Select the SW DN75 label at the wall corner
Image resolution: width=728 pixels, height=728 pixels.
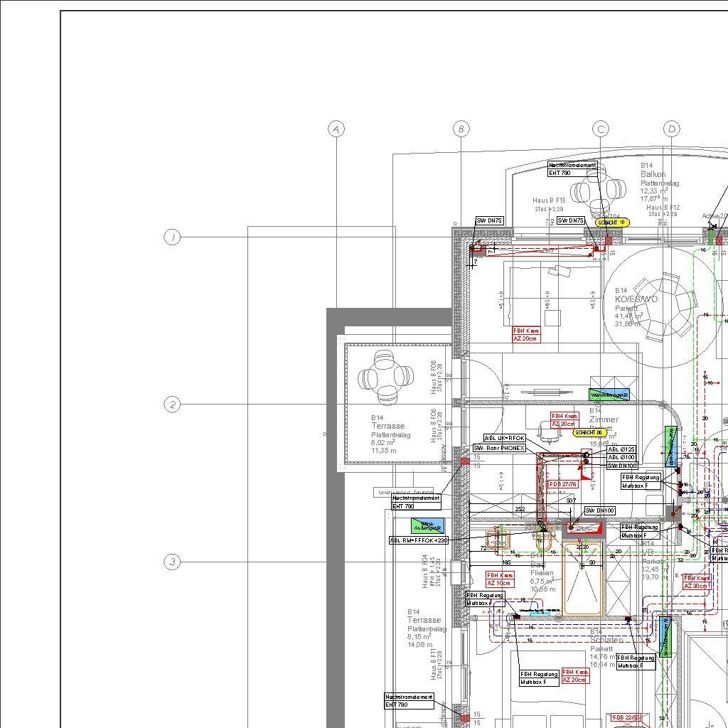pyautogui.click(x=489, y=221)
